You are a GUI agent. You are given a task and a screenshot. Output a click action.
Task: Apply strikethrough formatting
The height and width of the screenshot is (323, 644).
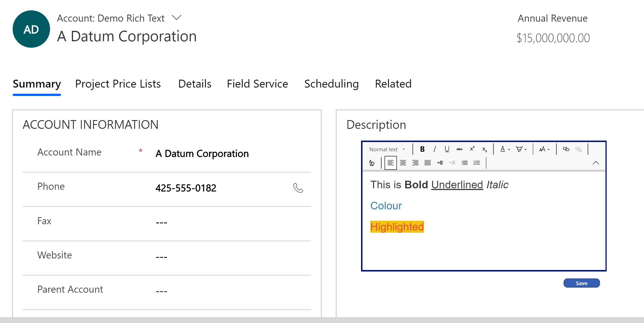[459, 149]
